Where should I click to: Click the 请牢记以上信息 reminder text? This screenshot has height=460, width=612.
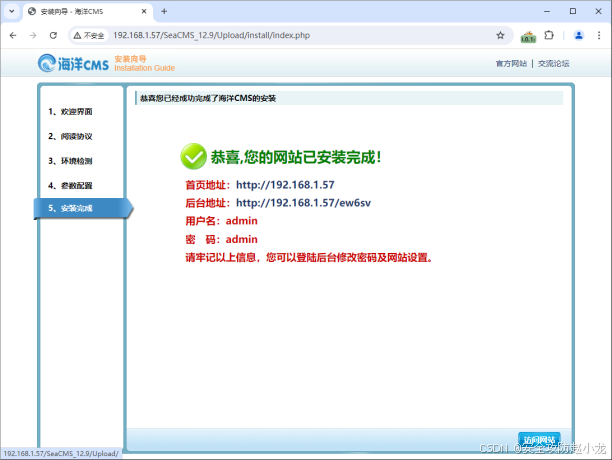point(309,258)
